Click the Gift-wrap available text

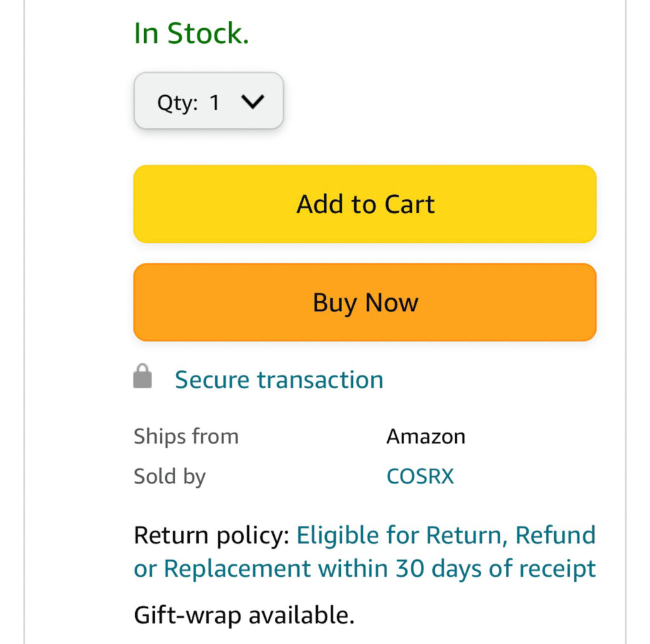pos(244,614)
